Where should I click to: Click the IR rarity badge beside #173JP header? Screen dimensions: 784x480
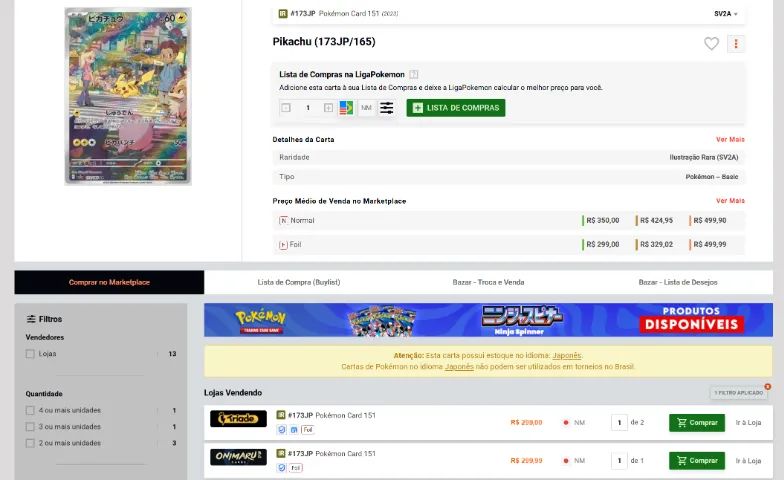pyautogui.click(x=282, y=14)
